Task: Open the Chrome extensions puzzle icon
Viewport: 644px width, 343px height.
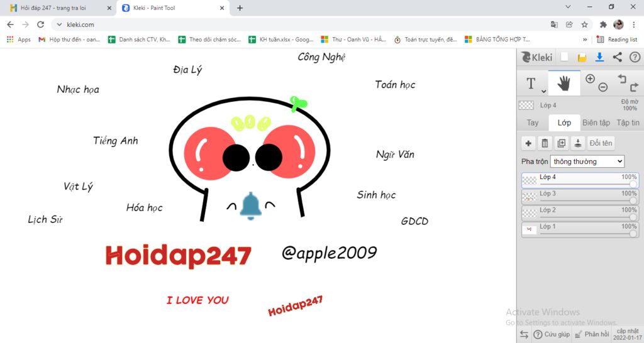Action: click(603, 24)
